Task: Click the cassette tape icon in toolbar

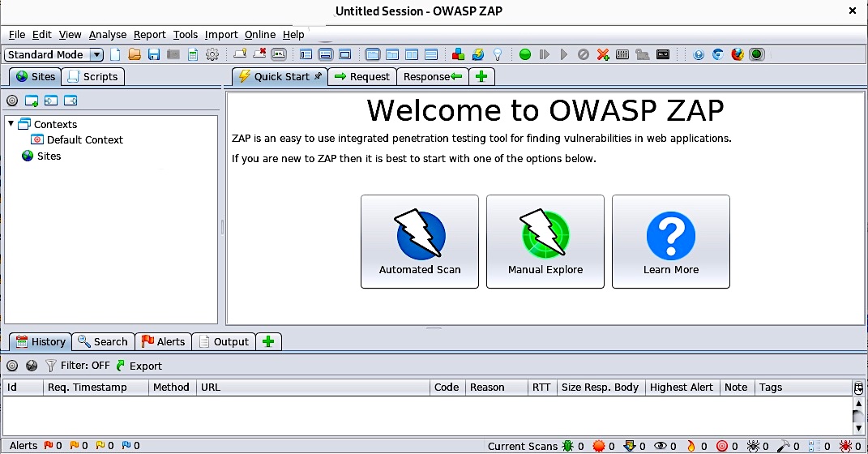Action: click(x=663, y=54)
